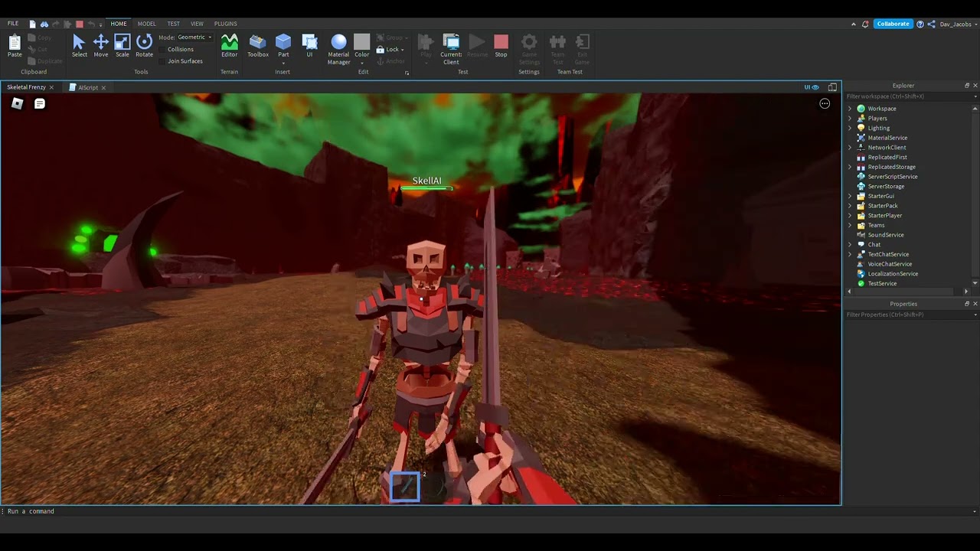Click the Filter Properties search field
980x551 pixels.
coord(911,315)
